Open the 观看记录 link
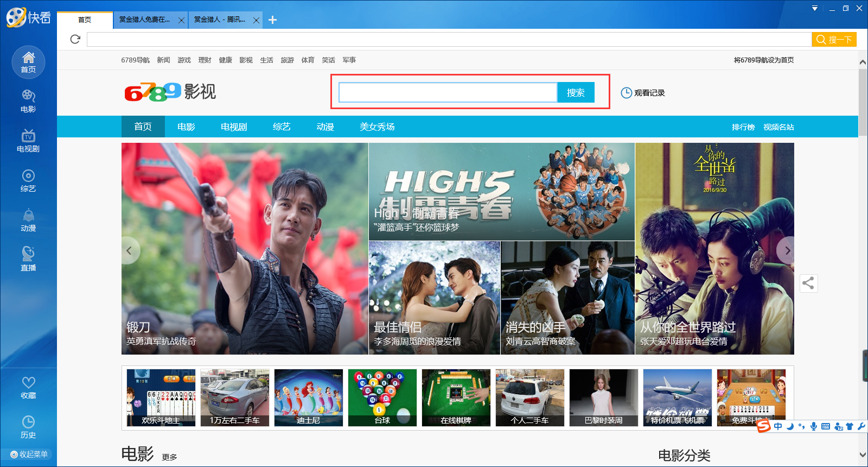This screenshot has height=467, width=868. 643,93
